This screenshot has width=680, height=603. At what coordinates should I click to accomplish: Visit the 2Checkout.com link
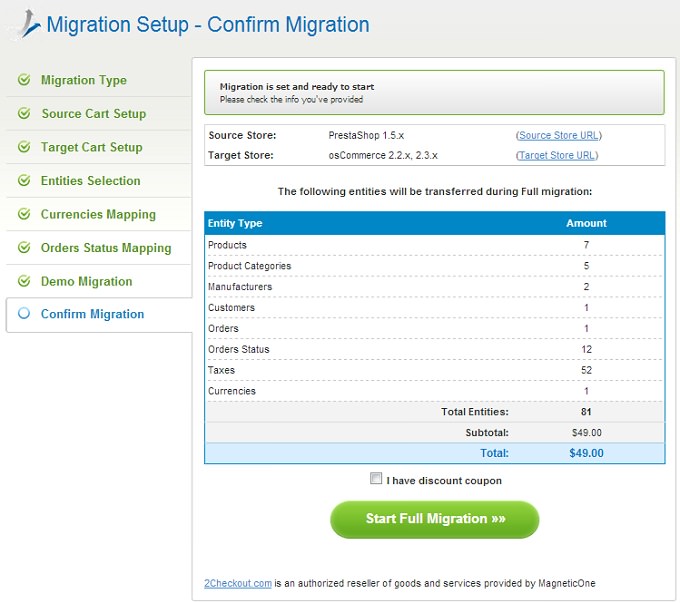(x=238, y=583)
